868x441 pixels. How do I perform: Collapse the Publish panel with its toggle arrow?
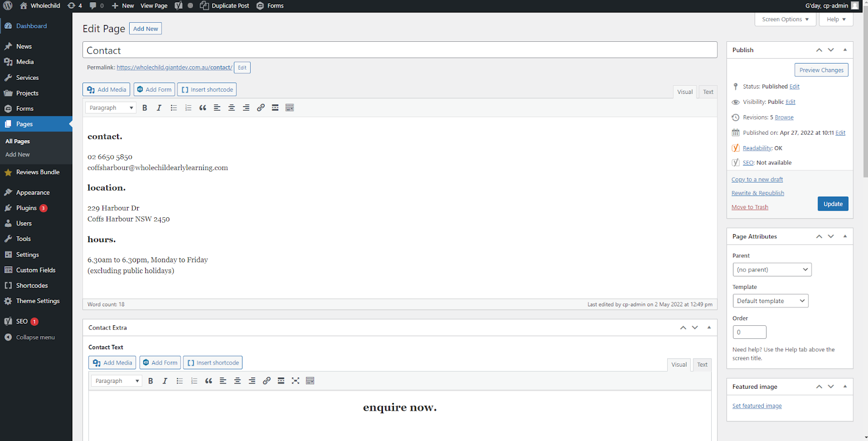coord(845,50)
